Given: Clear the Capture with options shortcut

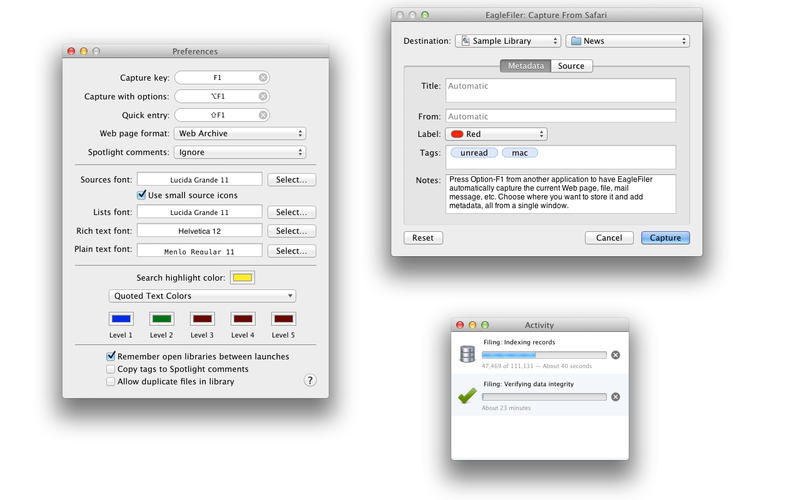Looking at the screenshot, I should [263, 96].
